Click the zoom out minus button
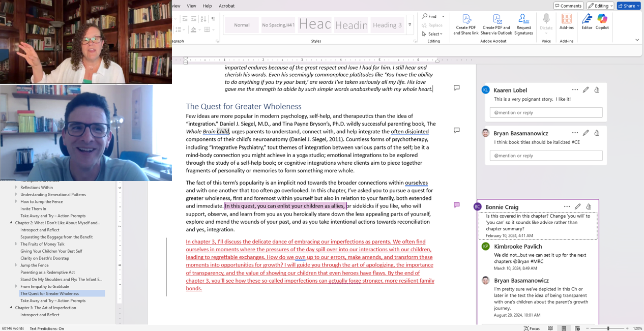644x331 pixels. click(x=588, y=328)
